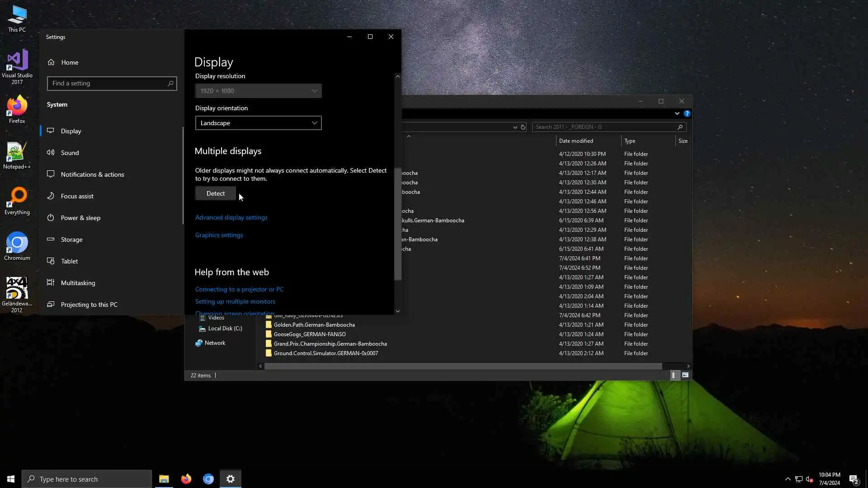Expand the Explorer ribbon chevron

[677, 113]
